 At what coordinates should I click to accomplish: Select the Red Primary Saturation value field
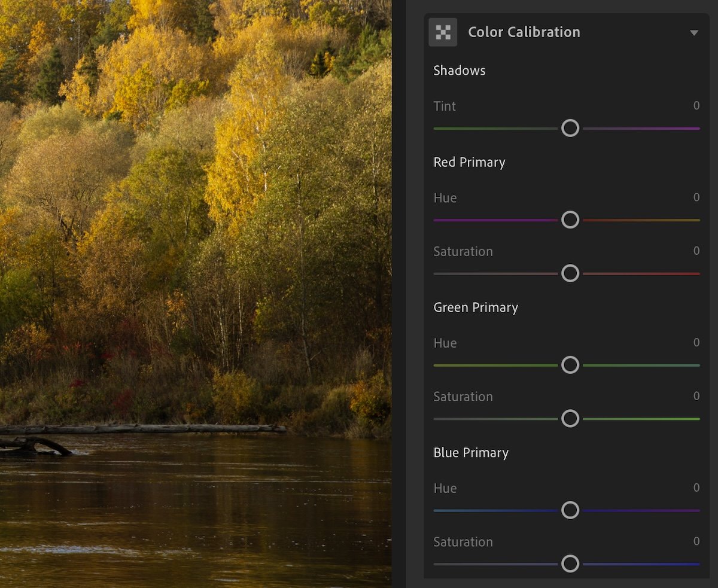tap(696, 251)
